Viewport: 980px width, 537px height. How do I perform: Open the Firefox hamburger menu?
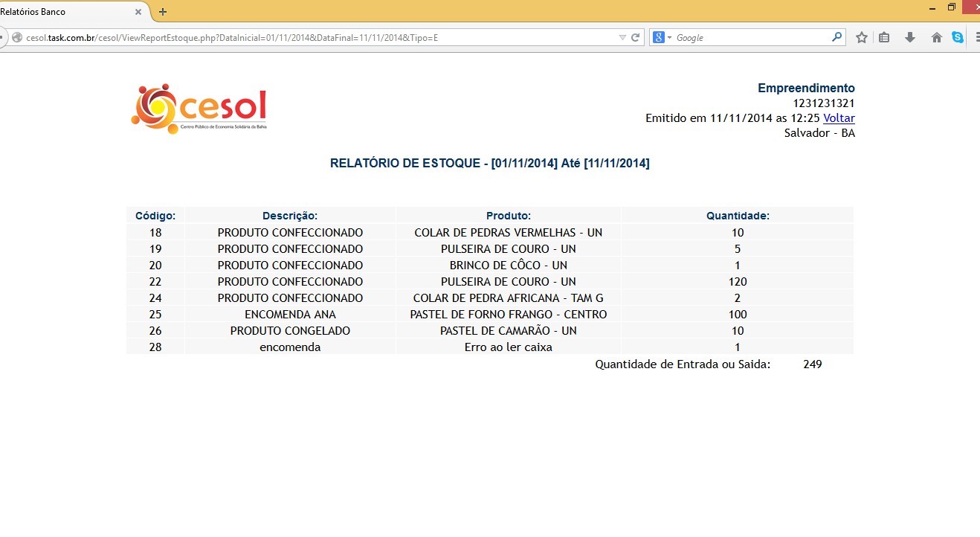pos(976,37)
